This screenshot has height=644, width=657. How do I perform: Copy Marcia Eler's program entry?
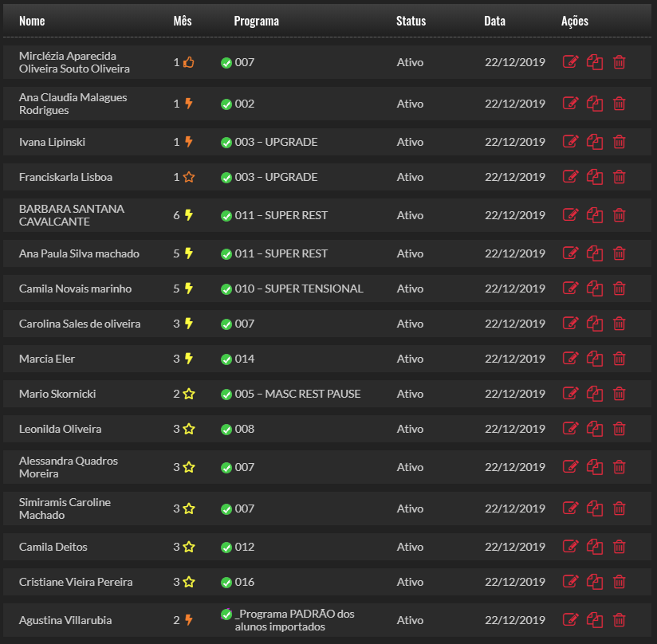coord(595,359)
